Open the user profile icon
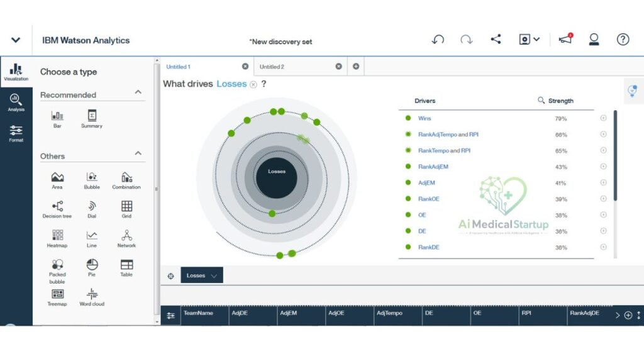Image resolution: width=644 pixels, height=349 pixels. [594, 40]
